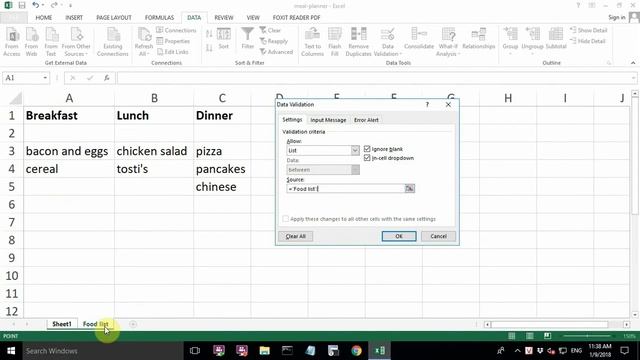Click the Windows Start button
This screenshot has width=640, height=360.
coord(11,351)
